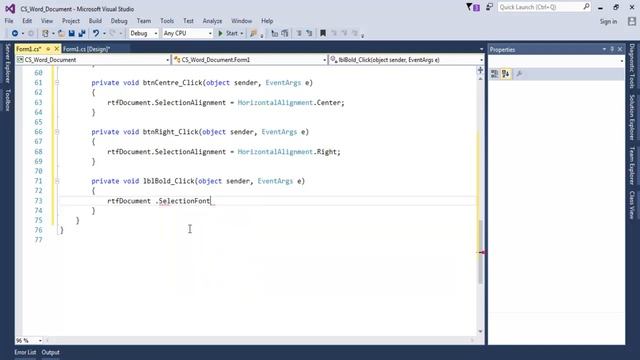The image size is (640, 360).
Task: Open the document tab list dropdown arrow
Action: [482, 49]
